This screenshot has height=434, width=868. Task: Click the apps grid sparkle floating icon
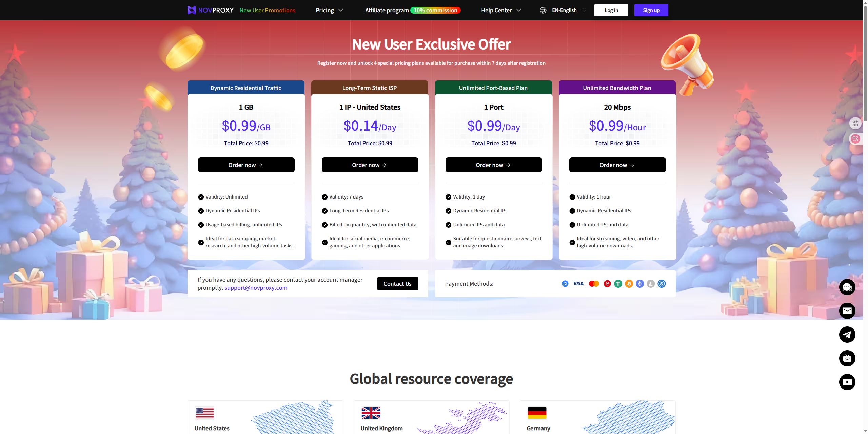(x=855, y=123)
